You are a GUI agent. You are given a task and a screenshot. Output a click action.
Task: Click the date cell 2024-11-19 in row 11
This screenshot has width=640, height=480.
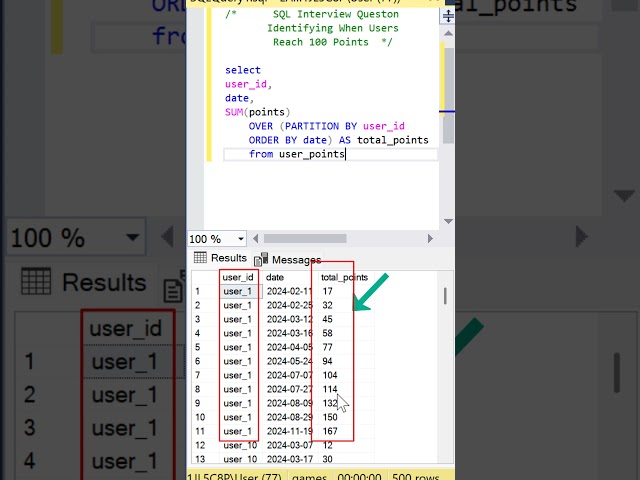[x=290, y=431]
